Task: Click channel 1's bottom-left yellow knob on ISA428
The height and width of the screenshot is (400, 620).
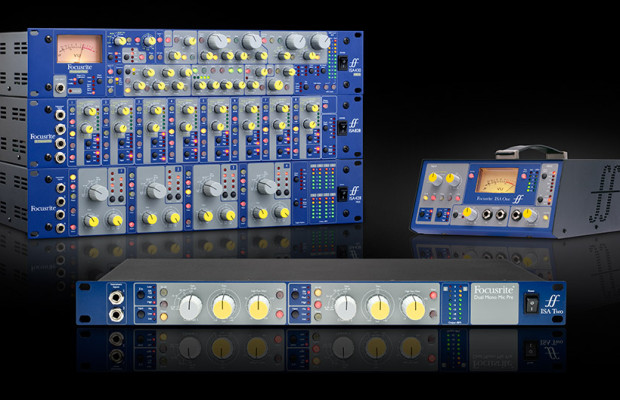Action: pos(92,222)
